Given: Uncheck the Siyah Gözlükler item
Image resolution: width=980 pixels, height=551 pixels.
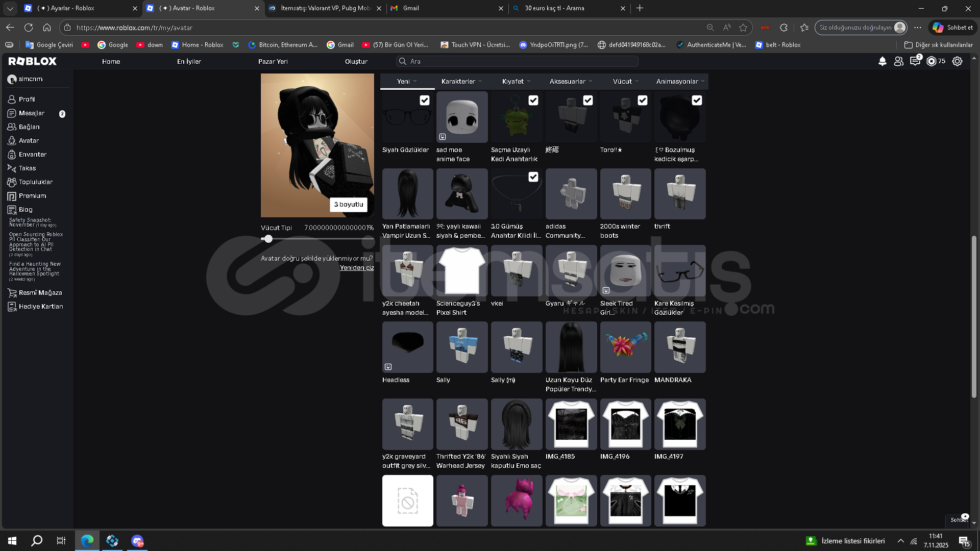Looking at the screenshot, I should 424,101.
